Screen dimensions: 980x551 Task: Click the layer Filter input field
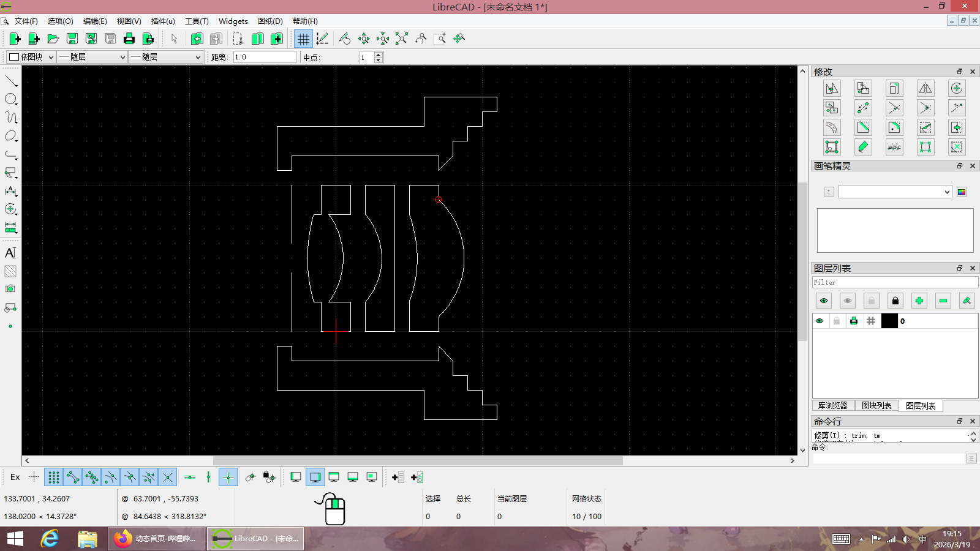tap(894, 282)
